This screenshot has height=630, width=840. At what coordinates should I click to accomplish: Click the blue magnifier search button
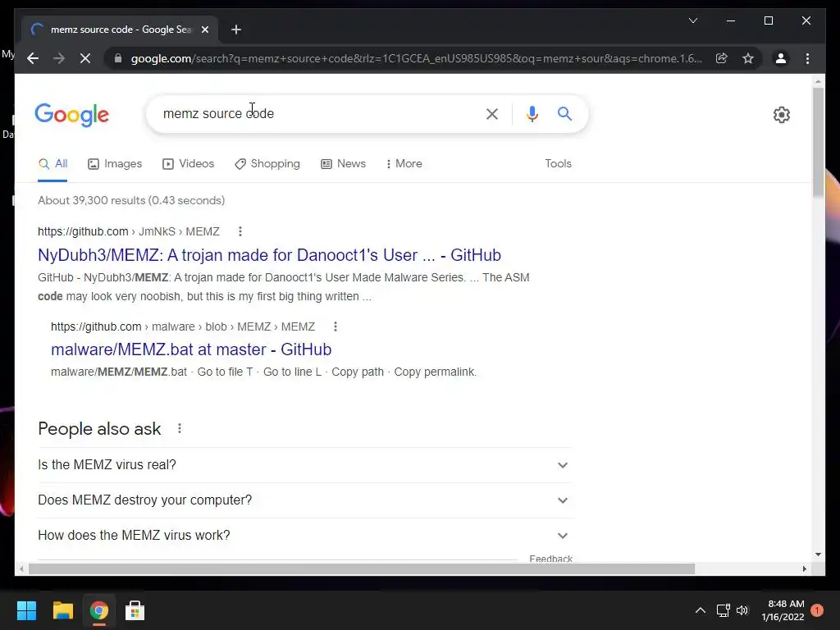tap(564, 113)
